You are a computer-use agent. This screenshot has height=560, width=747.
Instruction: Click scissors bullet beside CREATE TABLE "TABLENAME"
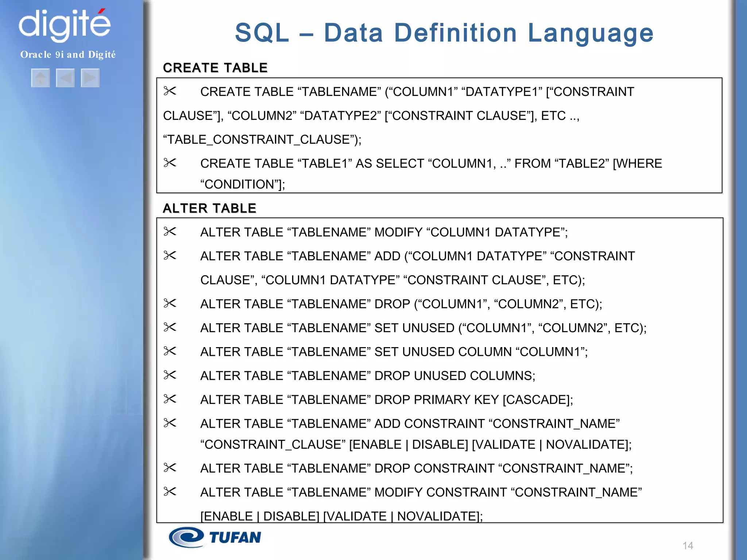[x=170, y=91]
